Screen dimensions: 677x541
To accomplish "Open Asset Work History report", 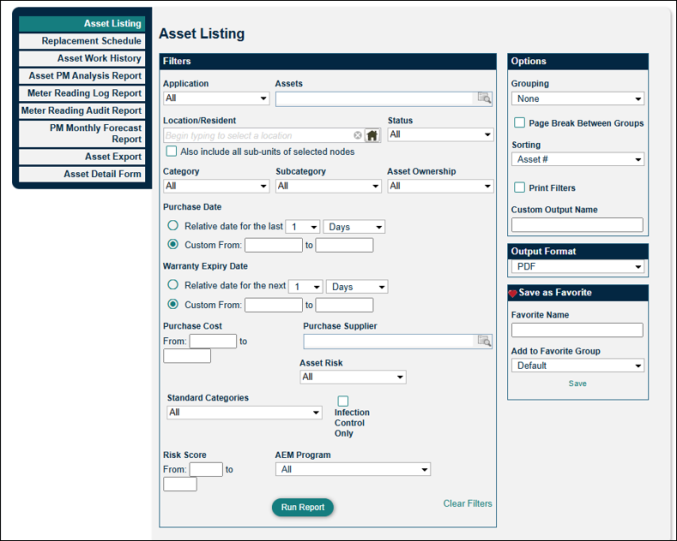I will [82, 58].
